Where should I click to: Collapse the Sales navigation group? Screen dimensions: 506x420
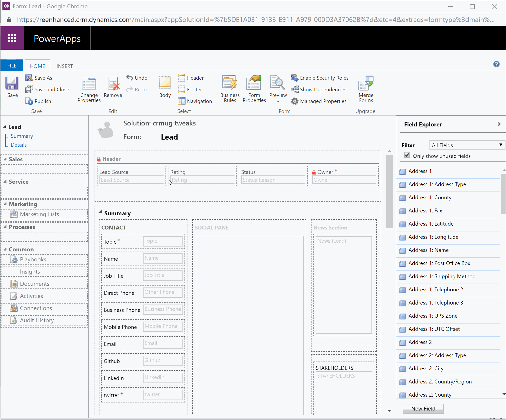[5, 159]
